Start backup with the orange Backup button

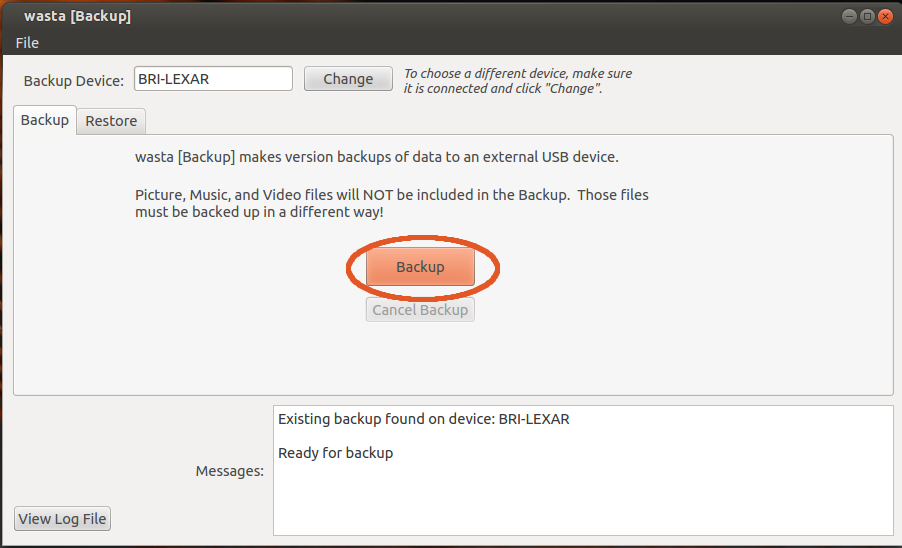pyautogui.click(x=420, y=267)
